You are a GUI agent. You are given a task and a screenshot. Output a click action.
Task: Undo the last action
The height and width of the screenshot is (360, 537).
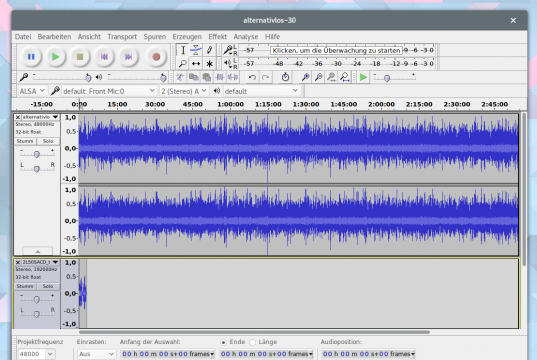pyautogui.click(x=252, y=77)
